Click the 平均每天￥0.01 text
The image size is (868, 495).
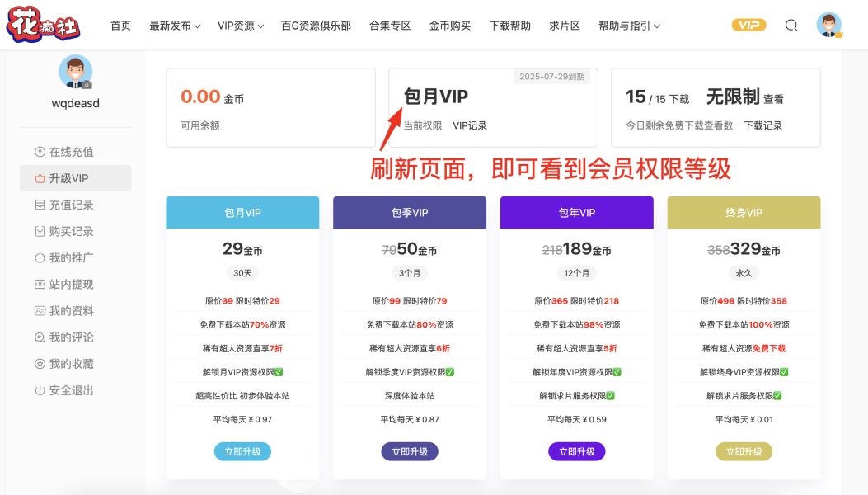coord(744,420)
